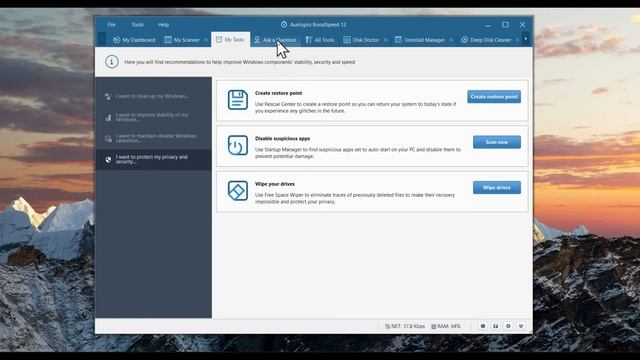Click the Auslogics BoostSpeed title logo
This screenshot has width=640, height=360.
click(x=284, y=24)
